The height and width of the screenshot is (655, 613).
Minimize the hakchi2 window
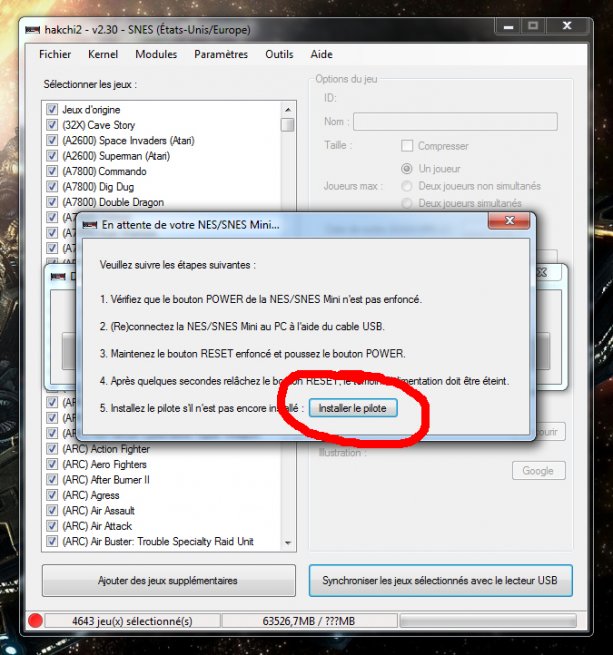coord(508,26)
